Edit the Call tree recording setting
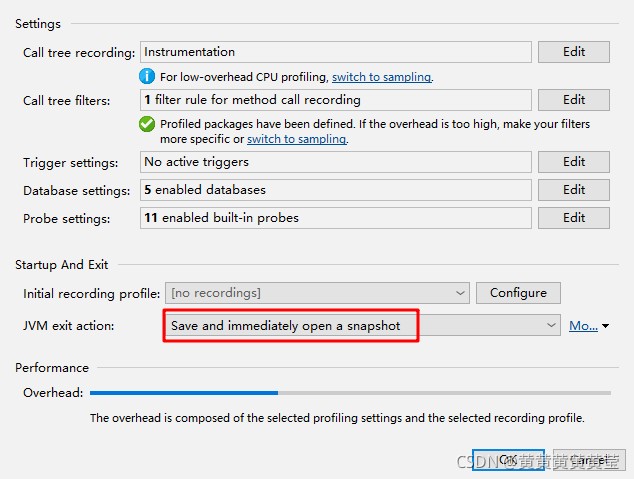Viewport: 634px width, 479px height. coord(573,52)
